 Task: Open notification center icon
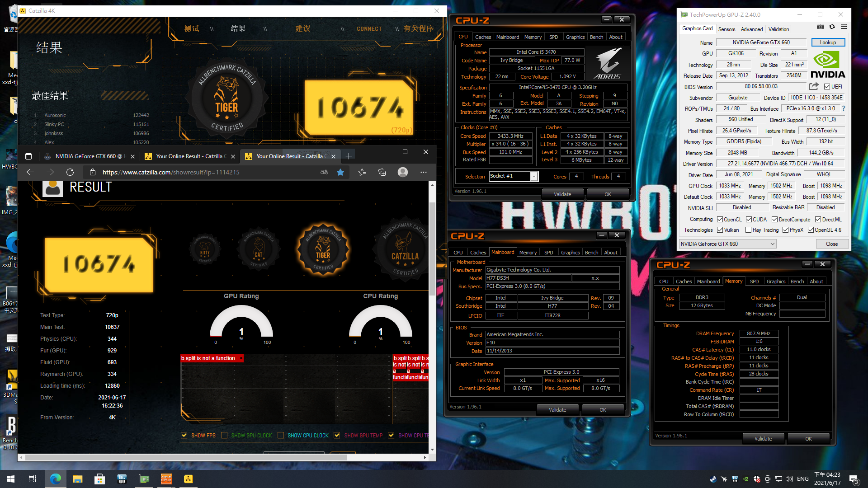click(854, 479)
